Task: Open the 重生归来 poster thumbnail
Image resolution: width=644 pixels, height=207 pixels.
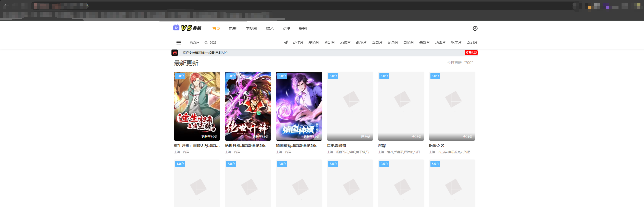Action: pos(197,106)
